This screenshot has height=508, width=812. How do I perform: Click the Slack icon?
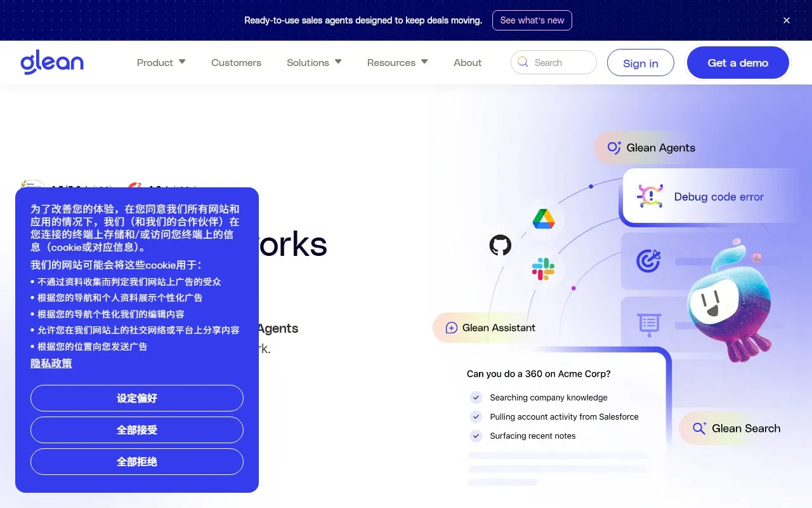point(543,269)
